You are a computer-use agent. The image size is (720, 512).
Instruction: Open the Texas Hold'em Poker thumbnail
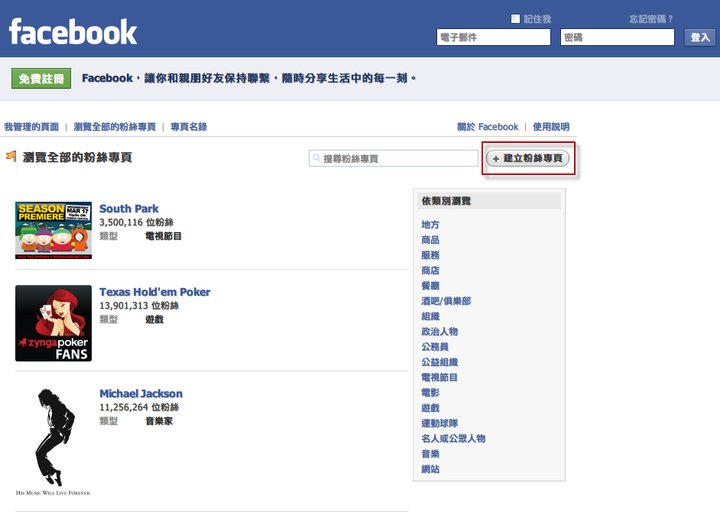[x=53, y=323]
